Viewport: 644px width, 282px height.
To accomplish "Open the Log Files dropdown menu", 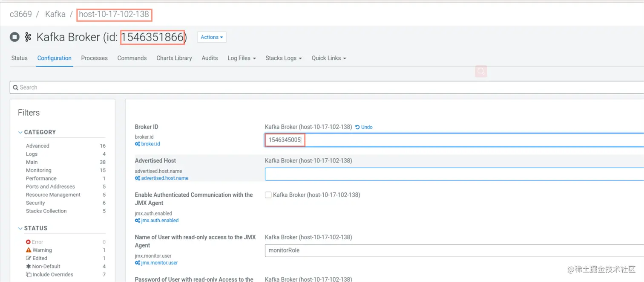I will [x=241, y=58].
